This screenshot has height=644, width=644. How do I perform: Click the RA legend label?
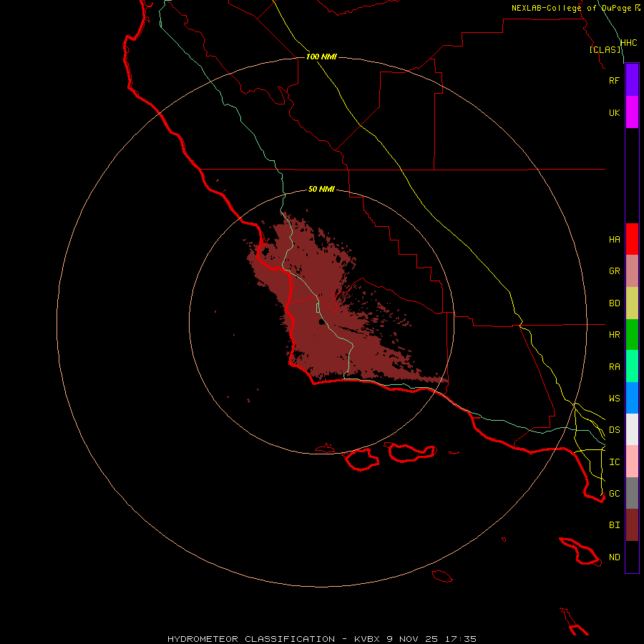pyautogui.click(x=614, y=367)
